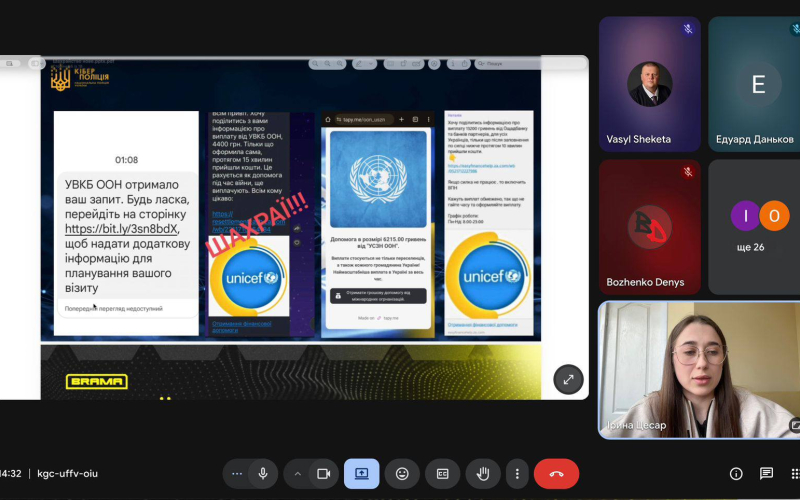Viewport: 800px width, 500px height.
Task: Open the chat with everyone panel
Action: click(766, 473)
